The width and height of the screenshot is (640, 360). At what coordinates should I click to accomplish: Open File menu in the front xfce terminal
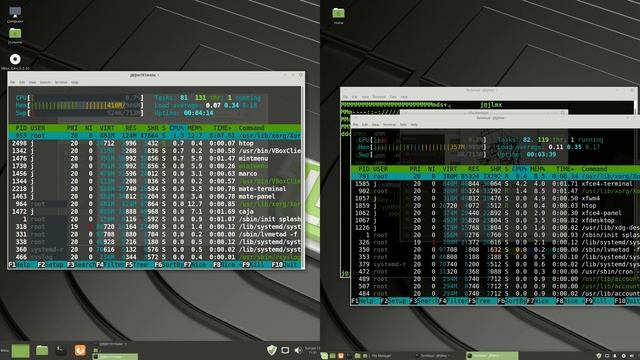click(x=356, y=124)
